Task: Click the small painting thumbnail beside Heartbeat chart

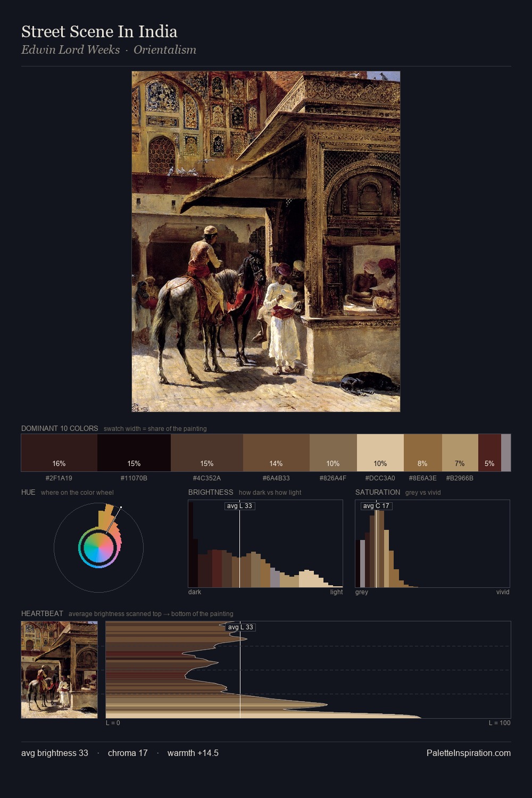Action: tap(60, 670)
